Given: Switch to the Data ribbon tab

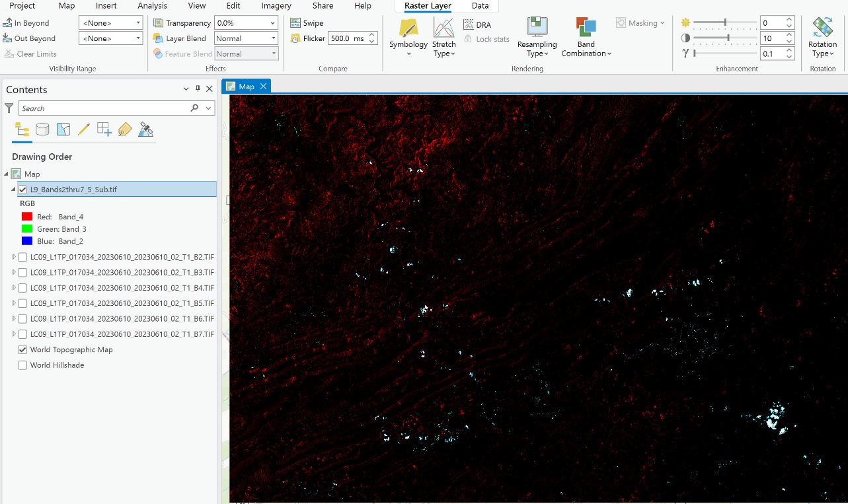Looking at the screenshot, I should pyautogui.click(x=481, y=6).
